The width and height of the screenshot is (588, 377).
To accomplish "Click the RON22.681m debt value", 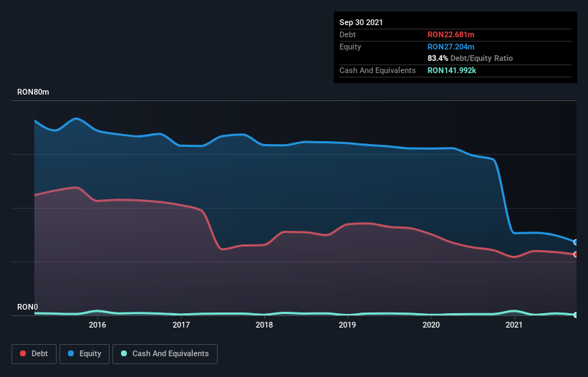I will click(450, 34).
